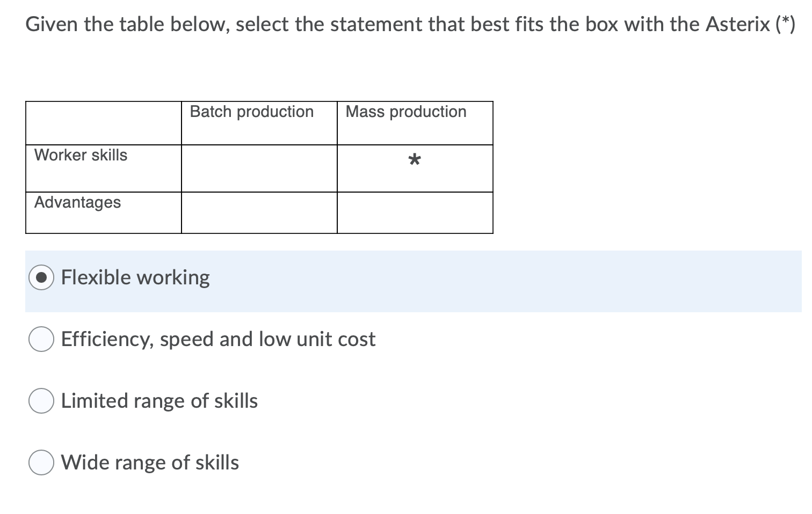
Task: Click the empty Advantages cell under Mass production
Action: coord(415,211)
